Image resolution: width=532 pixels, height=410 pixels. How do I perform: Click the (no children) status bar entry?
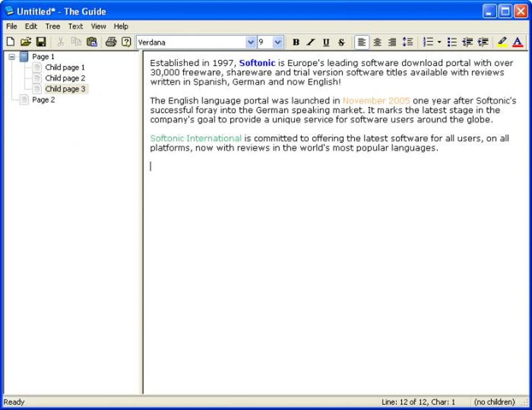(494, 402)
